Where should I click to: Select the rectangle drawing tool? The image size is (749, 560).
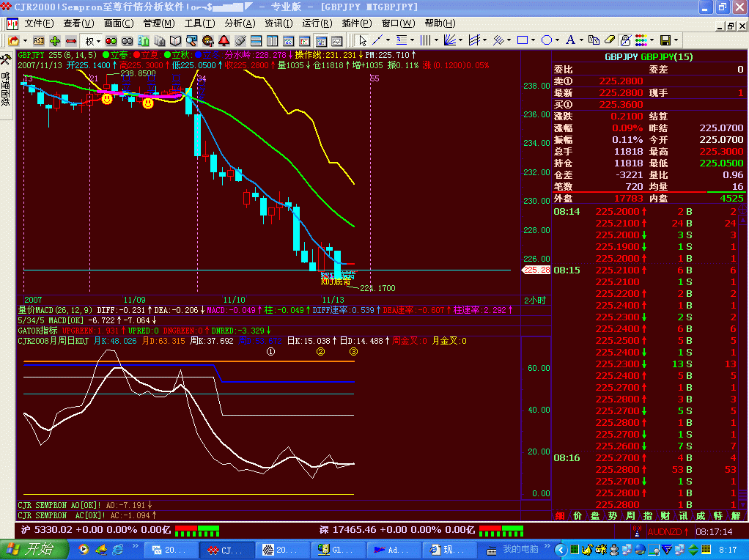[523, 40]
